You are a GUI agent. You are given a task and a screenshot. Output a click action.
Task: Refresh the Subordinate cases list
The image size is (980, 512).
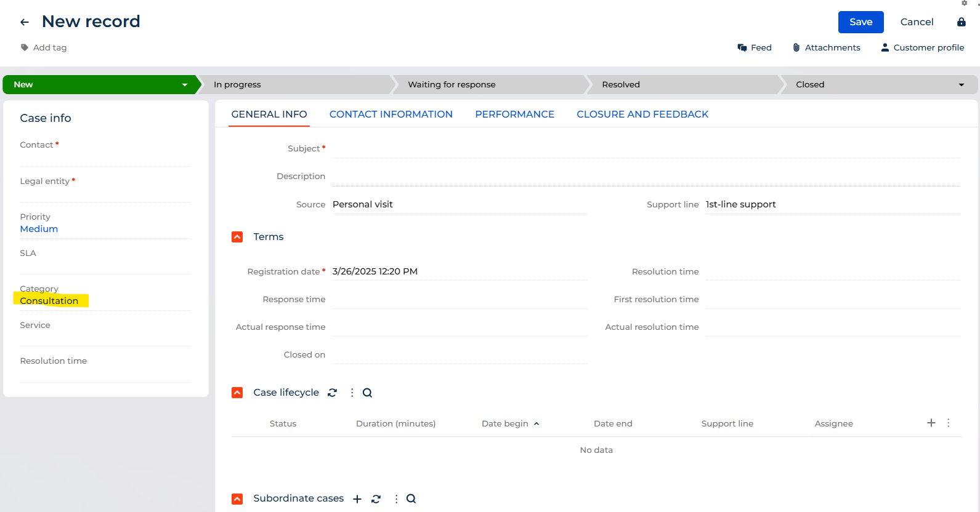click(376, 499)
